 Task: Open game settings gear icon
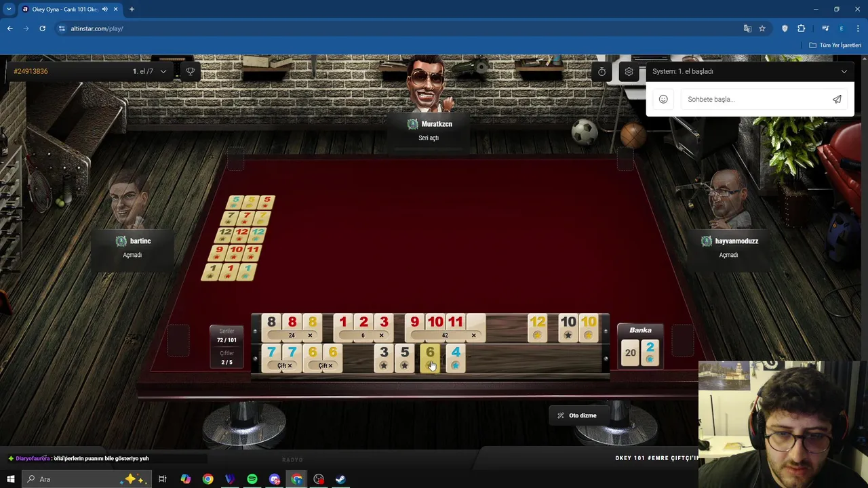click(629, 71)
